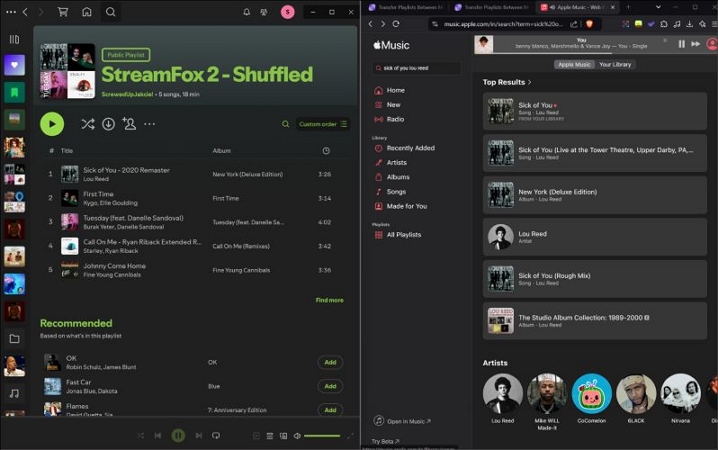Open Spotify notifications bell

[x=246, y=12]
